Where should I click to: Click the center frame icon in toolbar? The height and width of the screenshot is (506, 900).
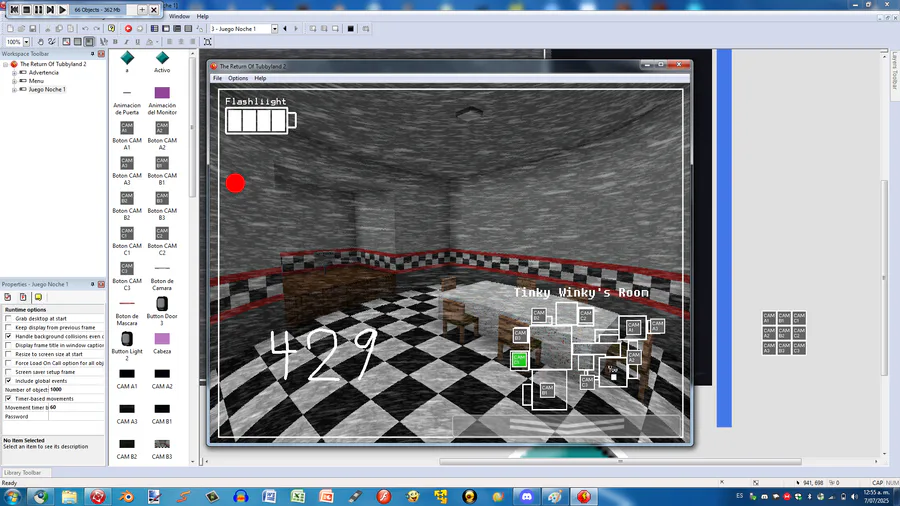click(208, 42)
